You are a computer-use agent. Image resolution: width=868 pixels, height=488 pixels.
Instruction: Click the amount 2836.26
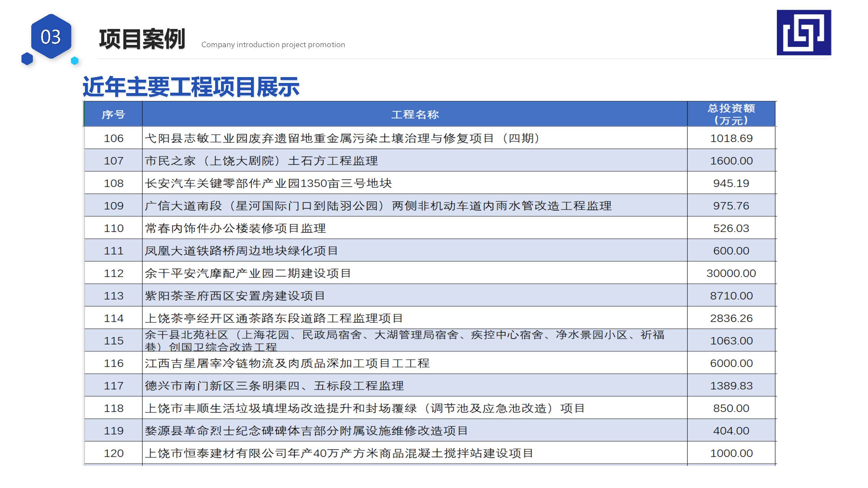click(x=731, y=318)
